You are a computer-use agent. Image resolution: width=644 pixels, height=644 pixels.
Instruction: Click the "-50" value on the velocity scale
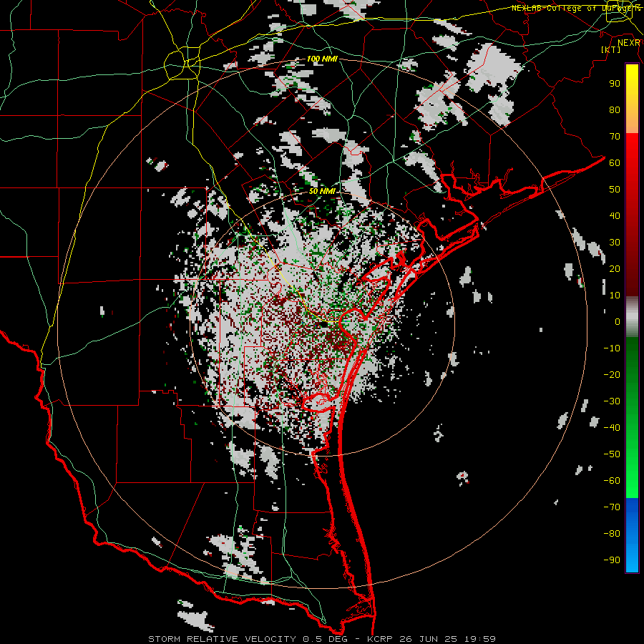click(x=612, y=454)
